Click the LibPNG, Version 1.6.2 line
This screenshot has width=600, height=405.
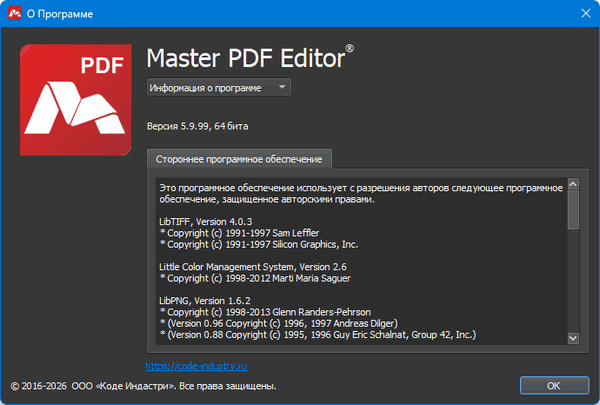(x=205, y=300)
